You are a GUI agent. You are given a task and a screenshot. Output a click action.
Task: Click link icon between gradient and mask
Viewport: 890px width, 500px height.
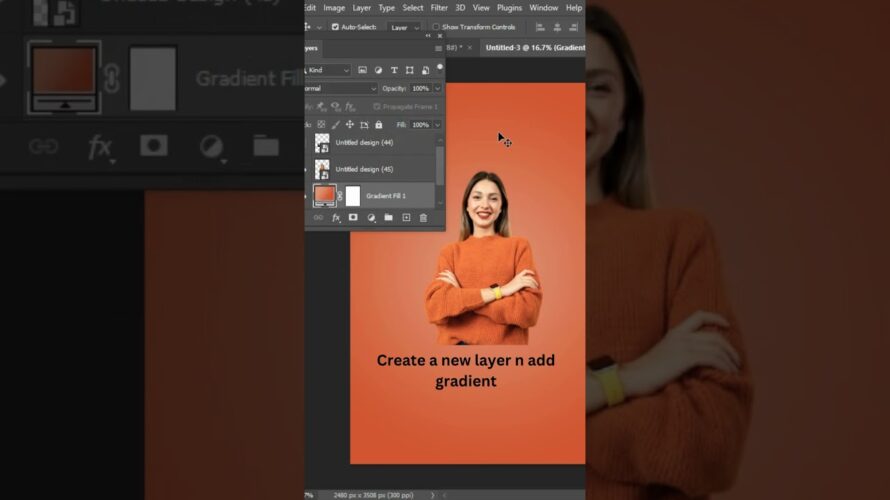(339, 196)
